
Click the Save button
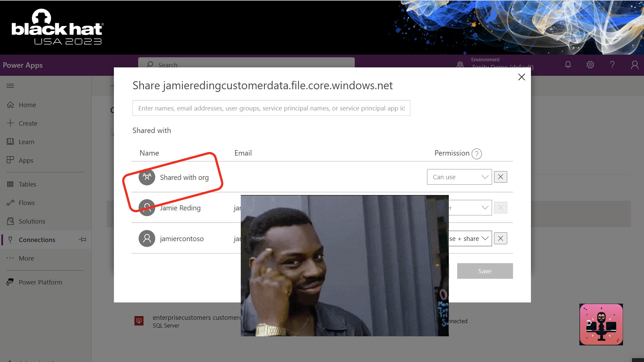(x=485, y=271)
